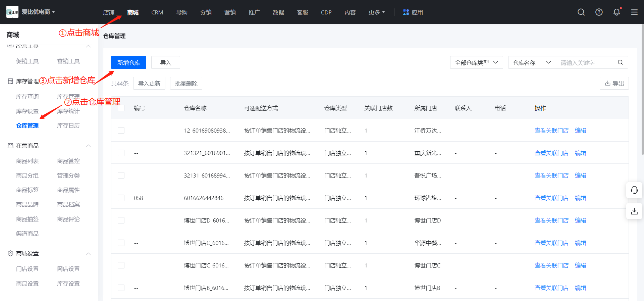Screen dimensions: 644x301
Task: Check the row for 博世门店D_6016
Action: click(121, 220)
